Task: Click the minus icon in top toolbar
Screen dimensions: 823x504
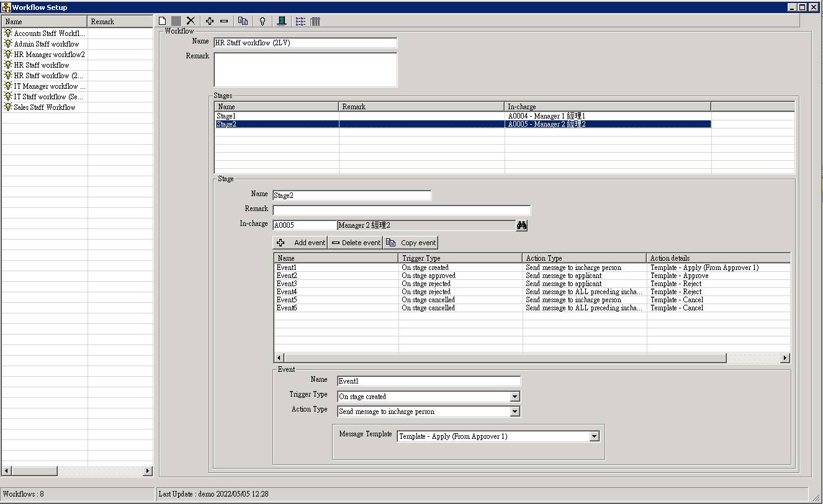Action: (x=224, y=21)
